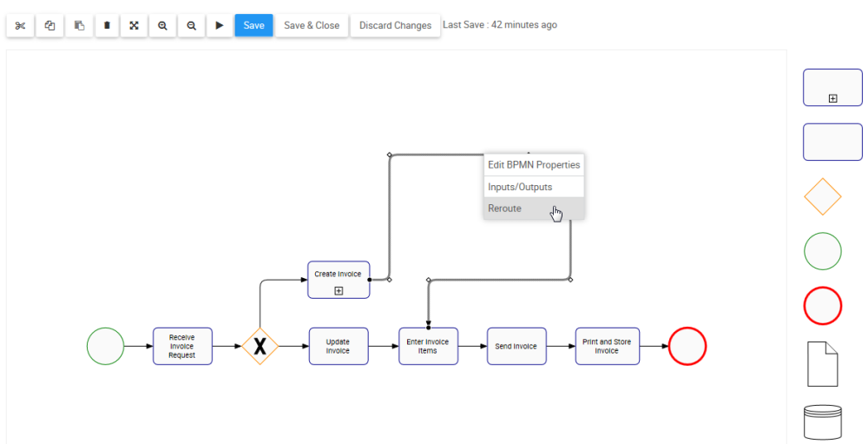The height and width of the screenshot is (444, 868).
Task: Run the process with Play button
Action: tap(219, 25)
